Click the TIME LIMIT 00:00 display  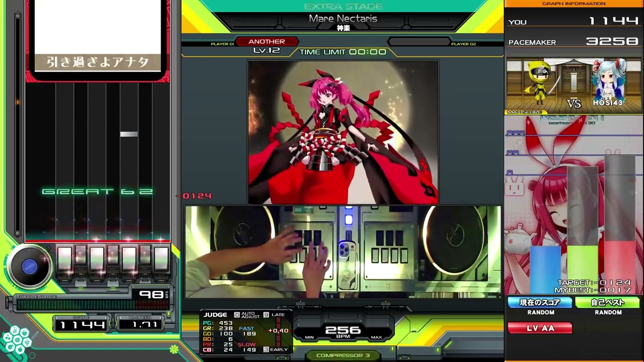(x=343, y=52)
